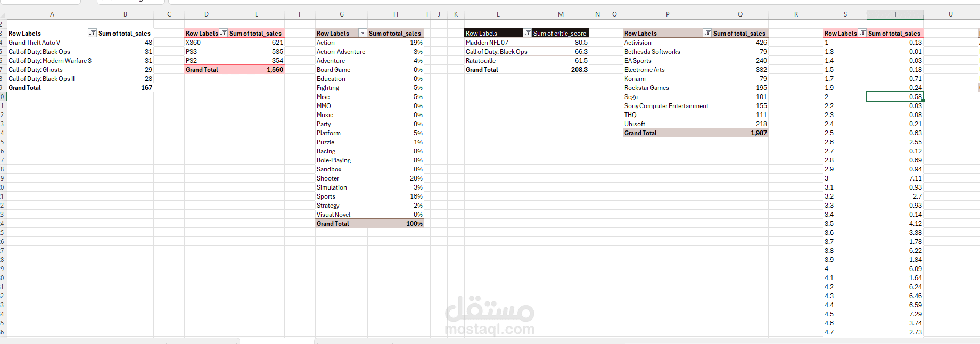Click the Grand Total 100% cell
Screen dimensions: 980x344
pyautogui.click(x=396, y=224)
